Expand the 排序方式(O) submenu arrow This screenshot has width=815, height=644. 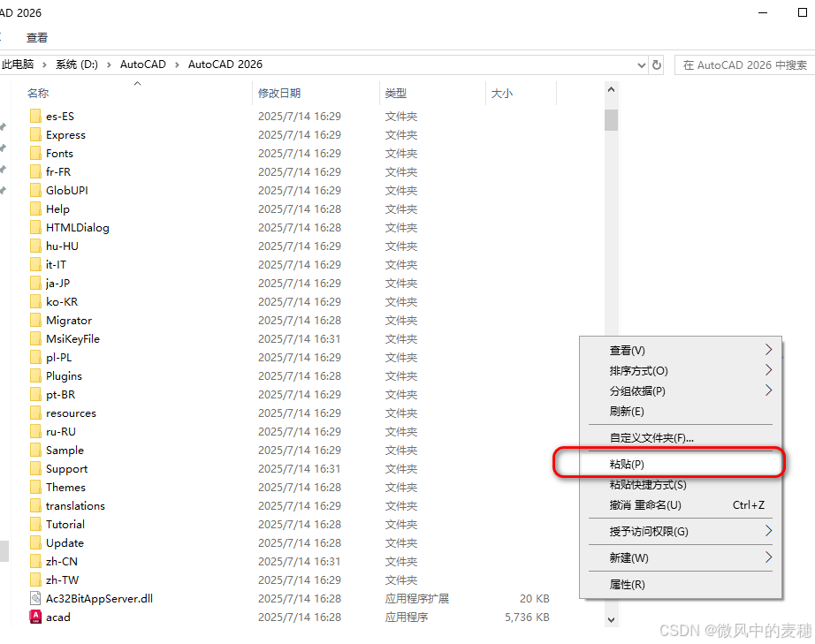pos(769,370)
